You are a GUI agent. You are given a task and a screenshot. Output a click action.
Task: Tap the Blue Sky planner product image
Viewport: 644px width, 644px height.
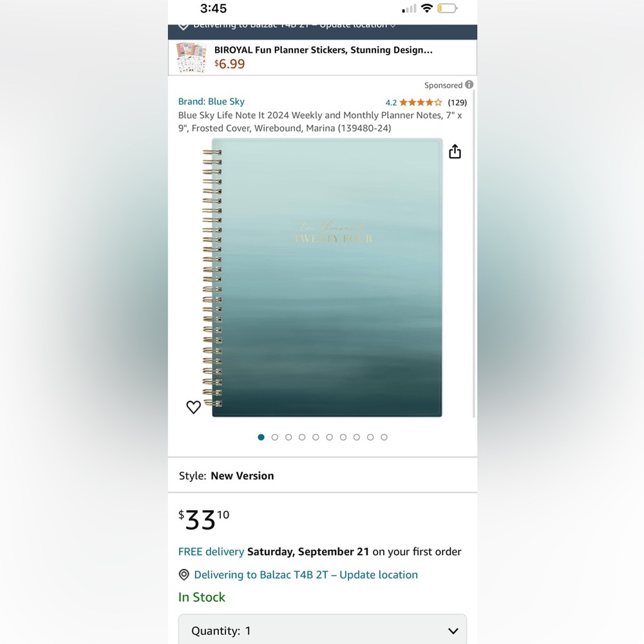(323, 278)
